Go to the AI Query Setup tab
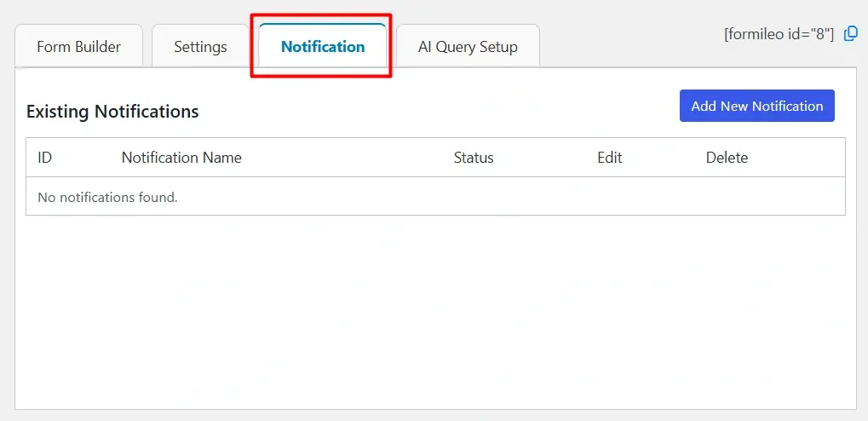This screenshot has height=421, width=868. 468,47
